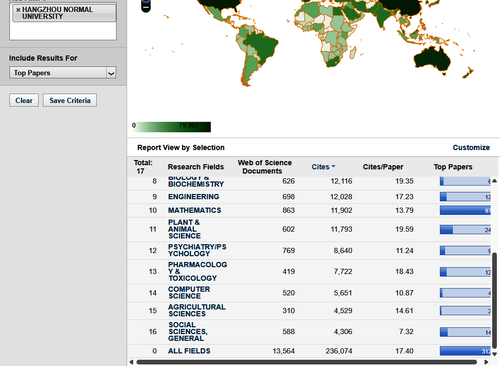Open the BIOLOGY & BIOCHEMISTRY field
Image resolution: width=500 pixels, height=366 pixels.
(x=196, y=182)
